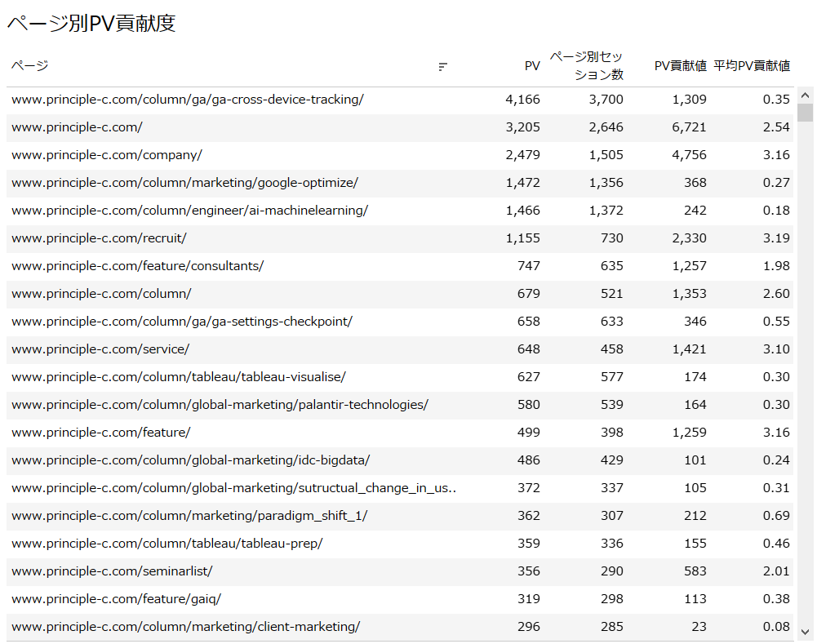
Task: Select the 平均PV貢献値 column header
Action: 752,66
